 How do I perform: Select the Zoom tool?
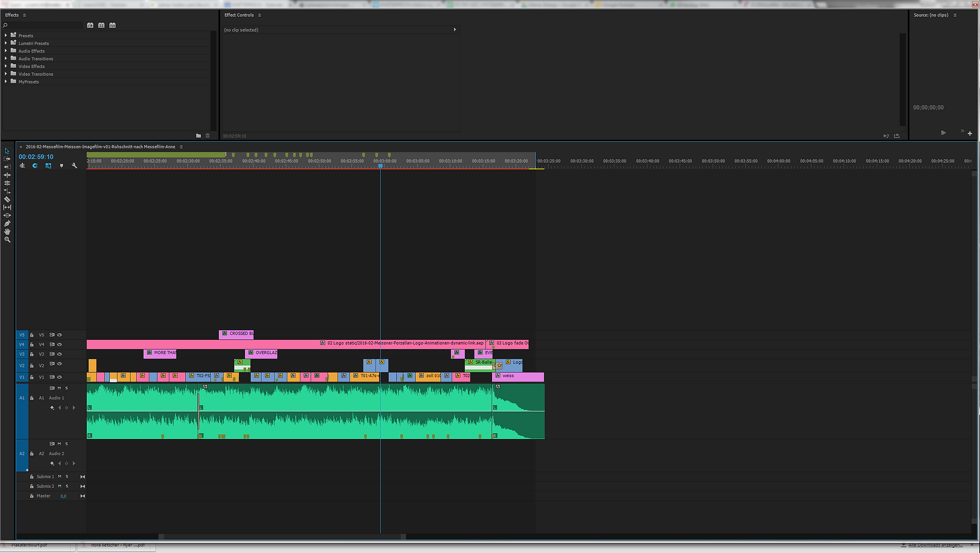7,240
